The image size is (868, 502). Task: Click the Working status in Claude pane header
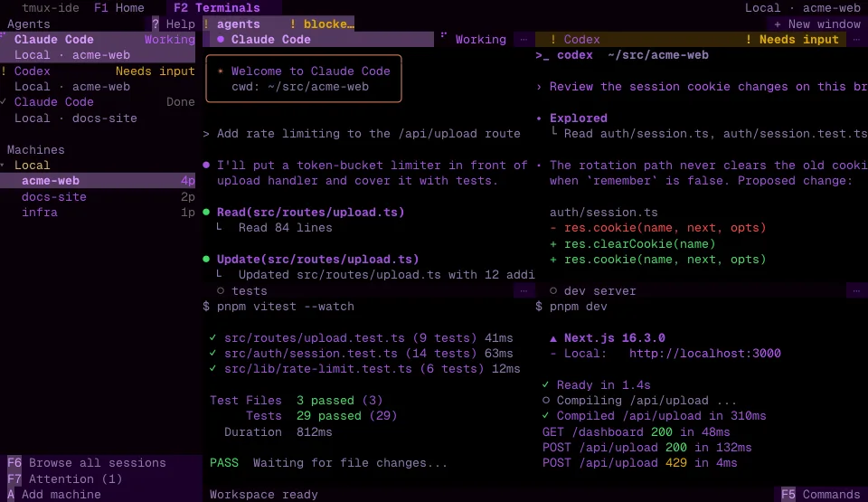coord(480,39)
